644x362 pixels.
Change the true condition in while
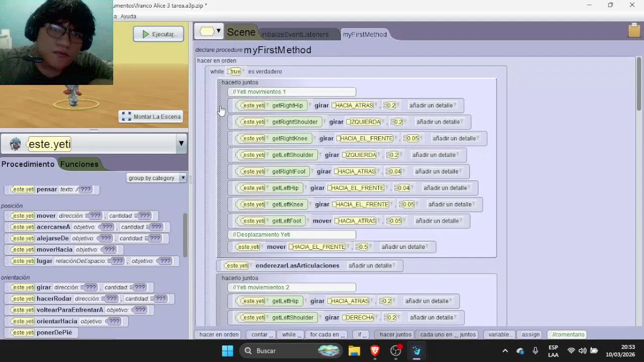coord(235,71)
